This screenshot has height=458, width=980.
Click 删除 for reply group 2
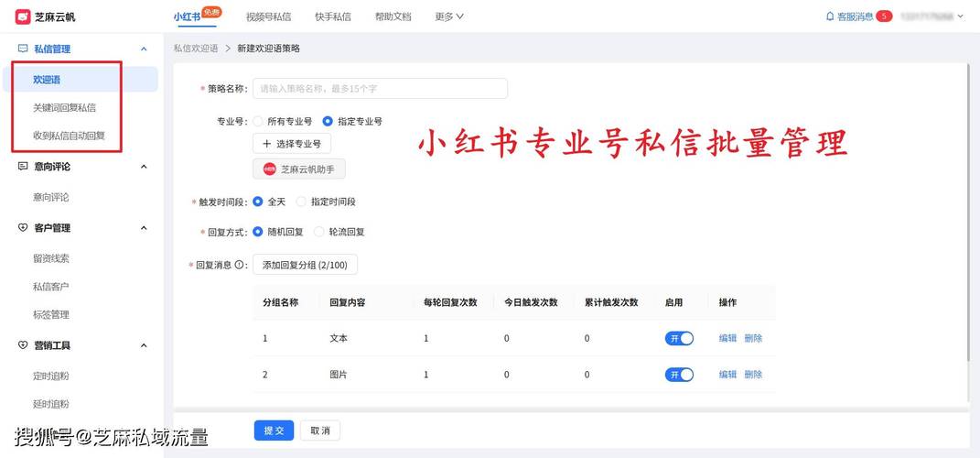753,375
